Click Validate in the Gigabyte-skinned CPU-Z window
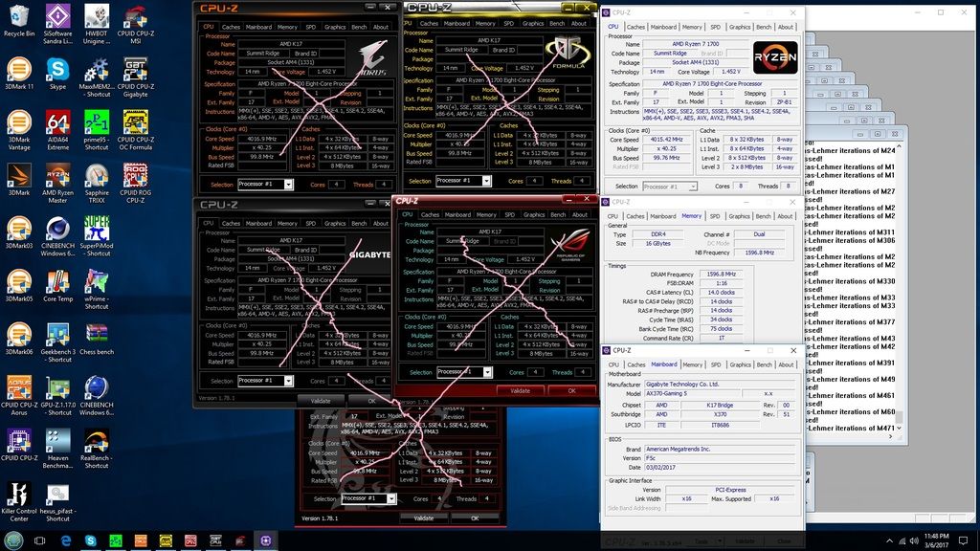 coord(321,401)
